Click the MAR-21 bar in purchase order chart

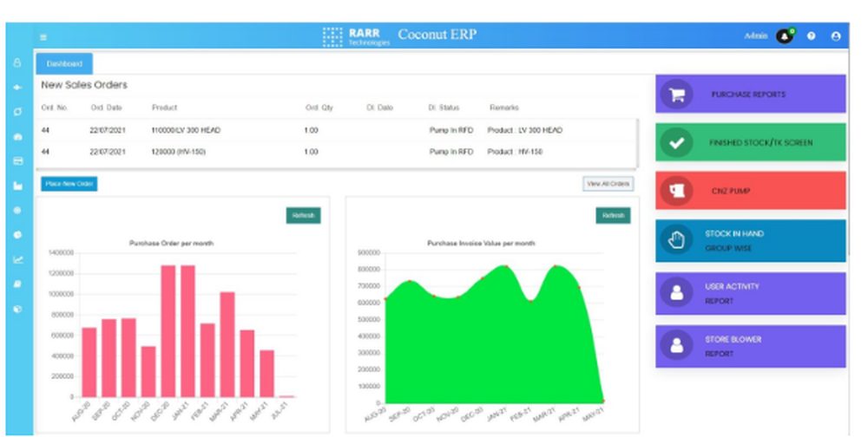coord(227,344)
